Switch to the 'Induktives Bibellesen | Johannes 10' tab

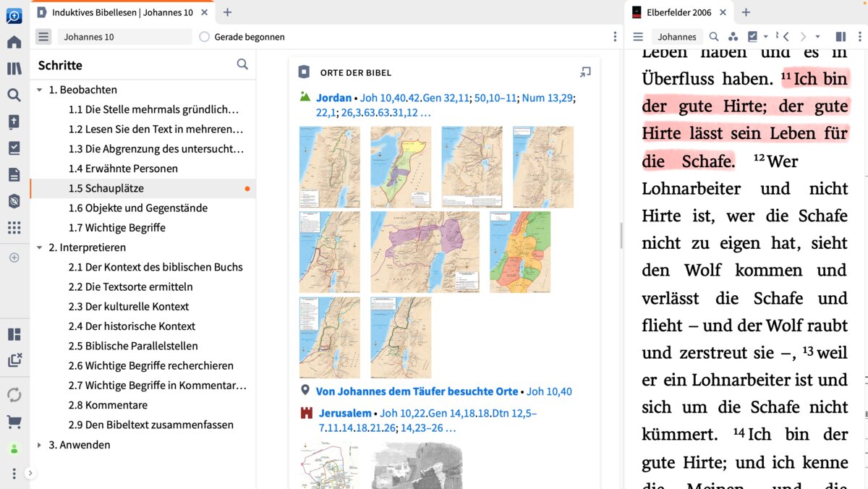tap(122, 12)
